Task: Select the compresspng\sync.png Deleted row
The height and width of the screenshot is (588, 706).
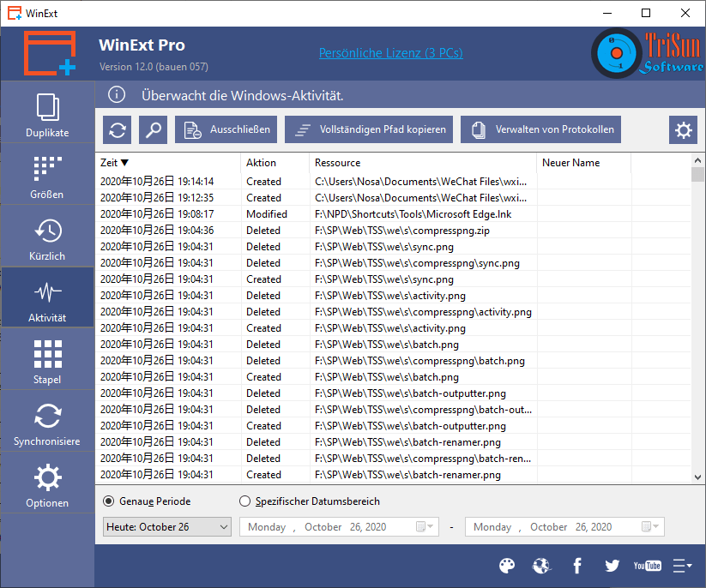Action: [393, 263]
